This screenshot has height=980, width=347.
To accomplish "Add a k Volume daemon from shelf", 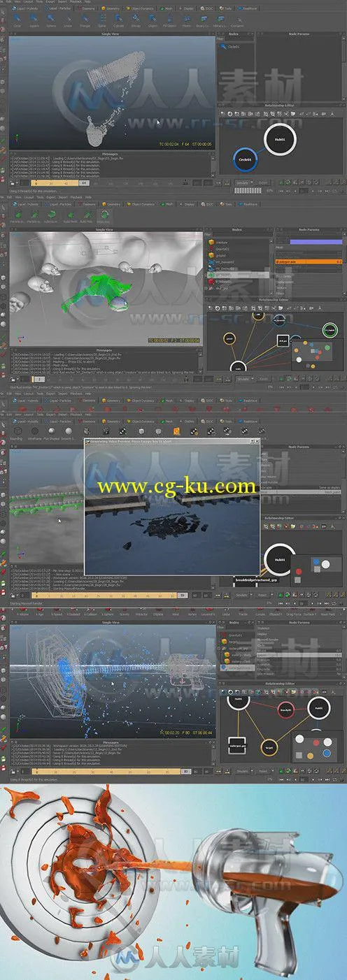I will pyautogui.click(x=22, y=612).
